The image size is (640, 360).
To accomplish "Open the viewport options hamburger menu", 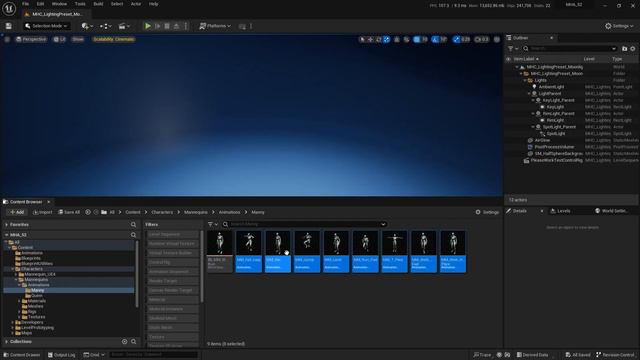I will pos(7,40).
